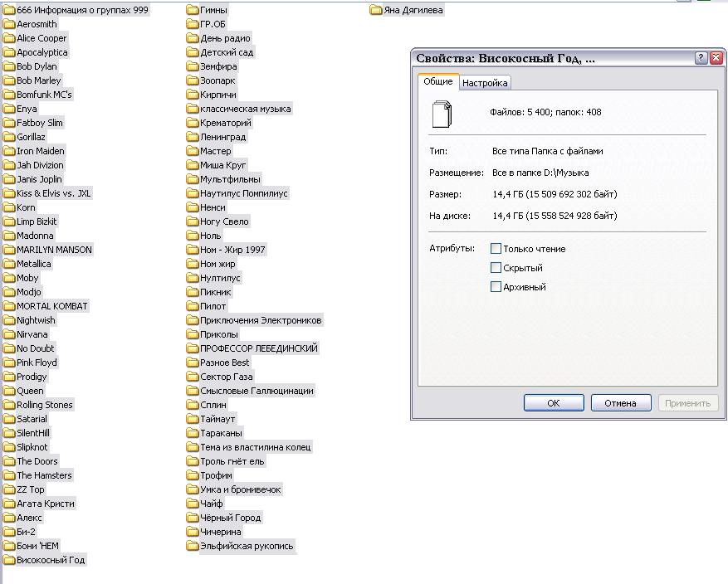Select the 'Смысловые Галлюцинации' folder name
728x584 pixels.
tap(257, 391)
